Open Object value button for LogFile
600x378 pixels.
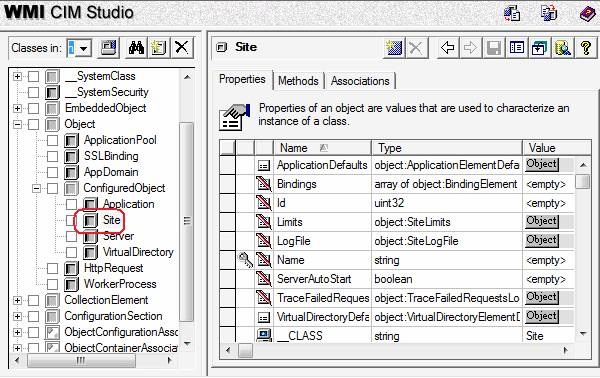click(x=542, y=241)
